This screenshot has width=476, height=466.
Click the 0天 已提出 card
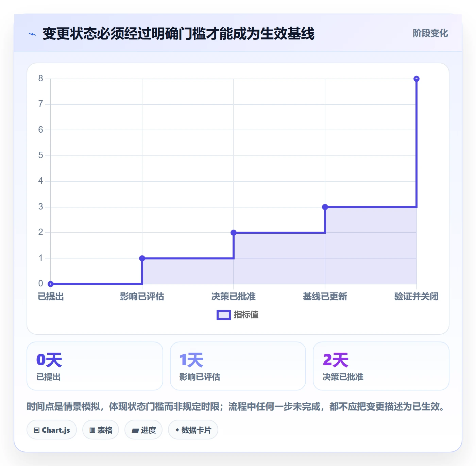(x=95, y=366)
